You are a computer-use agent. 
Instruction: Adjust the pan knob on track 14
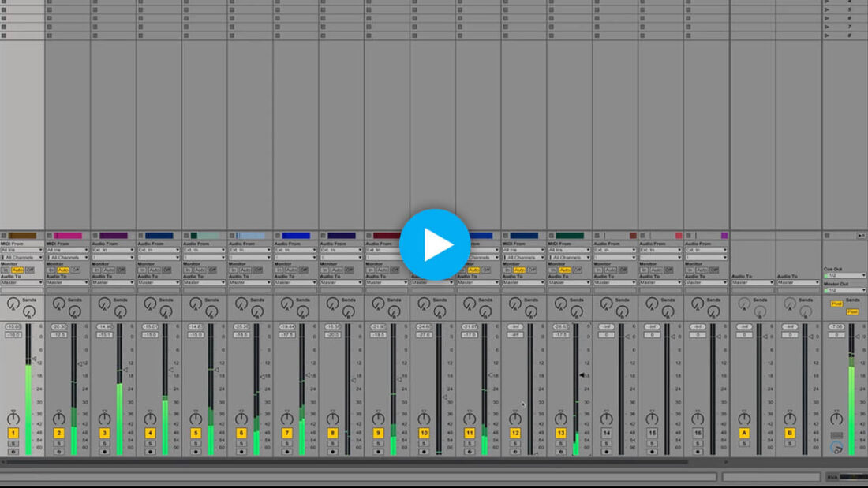606,419
